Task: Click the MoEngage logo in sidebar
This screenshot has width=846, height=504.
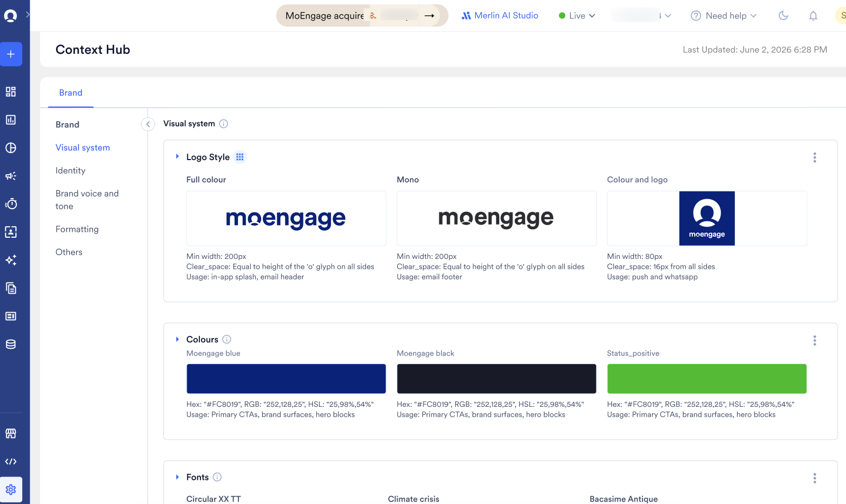Action: pyautogui.click(x=11, y=16)
